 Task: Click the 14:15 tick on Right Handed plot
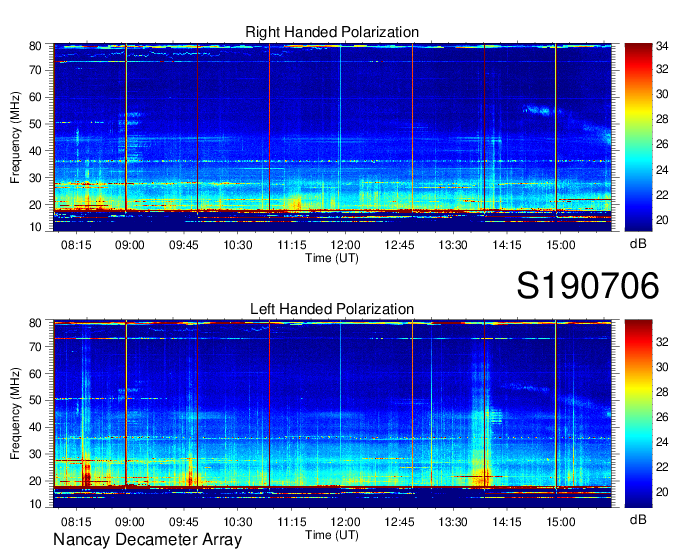click(x=507, y=245)
